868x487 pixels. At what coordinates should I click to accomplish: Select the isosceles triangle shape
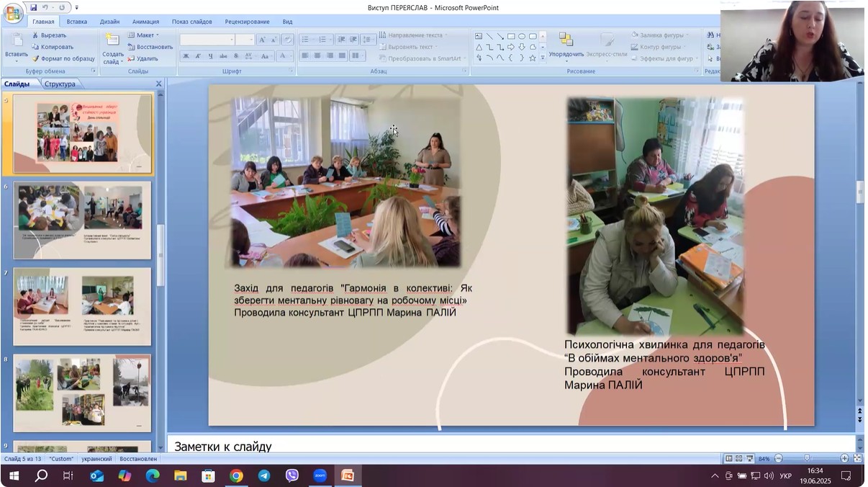pos(479,47)
